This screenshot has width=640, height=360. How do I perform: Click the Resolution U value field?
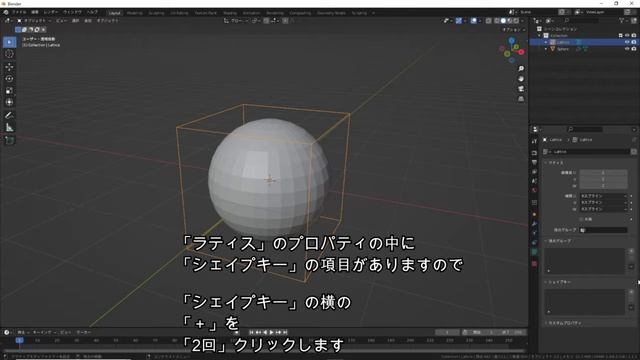[603, 173]
